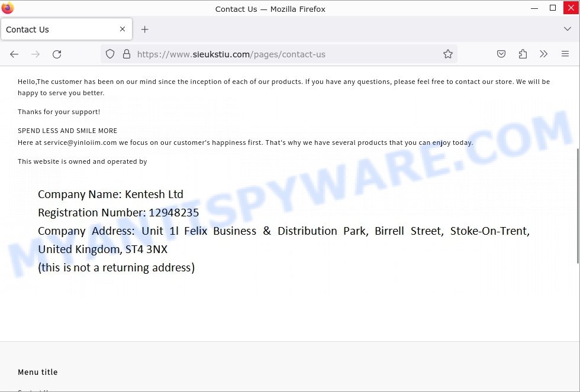Maximize the Firefox window
Viewport: 580px width, 392px height.
(x=553, y=8)
